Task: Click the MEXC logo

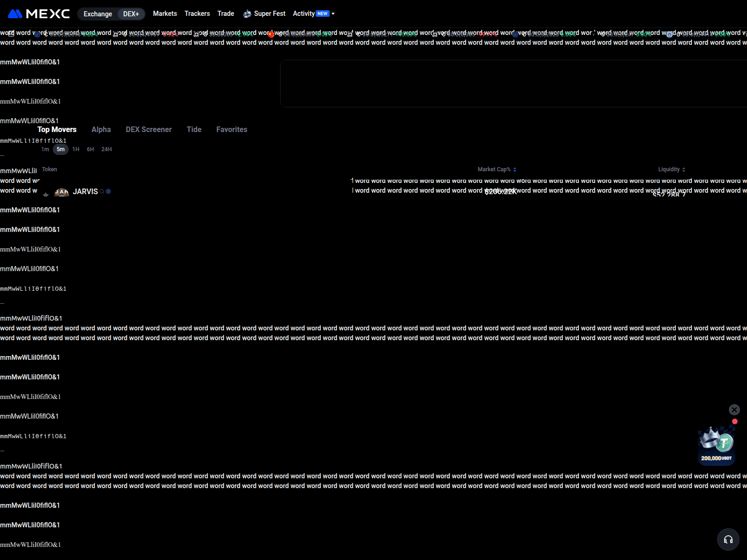Action: [39, 14]
